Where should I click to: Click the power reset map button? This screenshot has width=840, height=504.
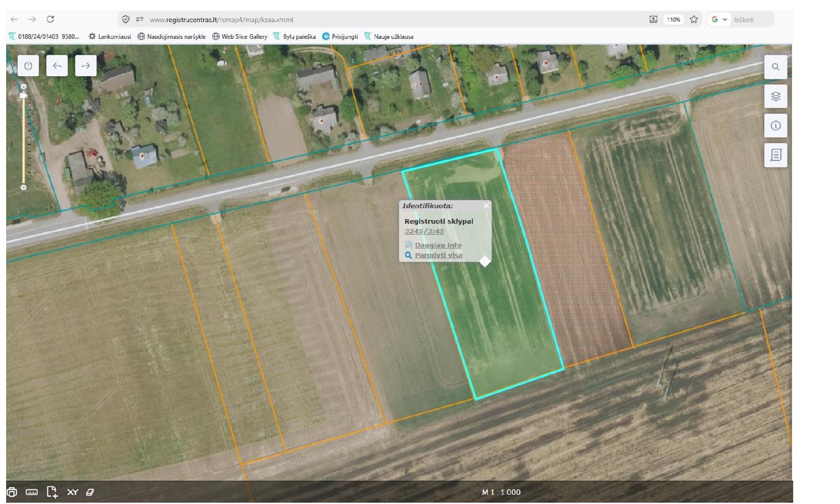[28, 66]
